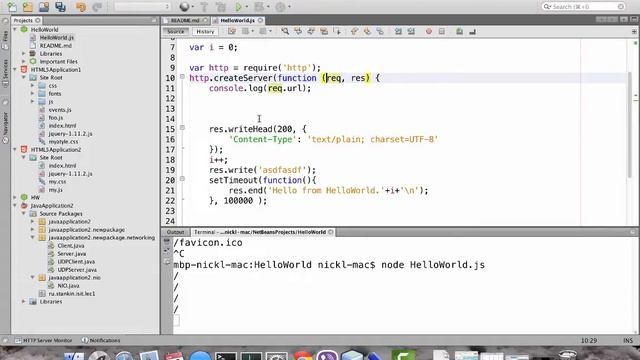This screenshot has width=640, height=360.
Task: Switch to the README.md editor tab
Action: 185,20
